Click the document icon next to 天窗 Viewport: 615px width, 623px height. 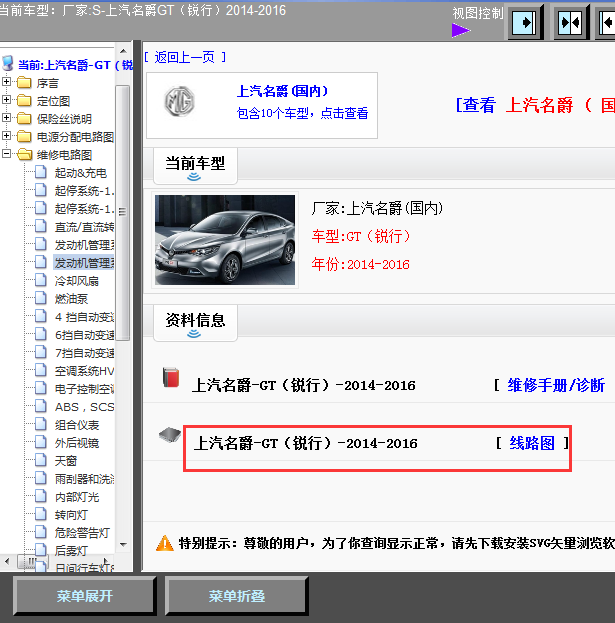click(x=40, y=460)
